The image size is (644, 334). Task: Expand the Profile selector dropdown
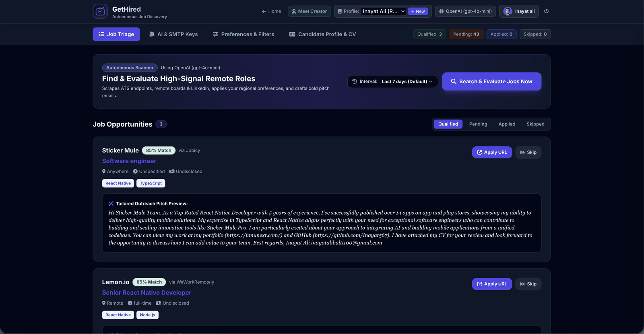[x=384, y=11]
